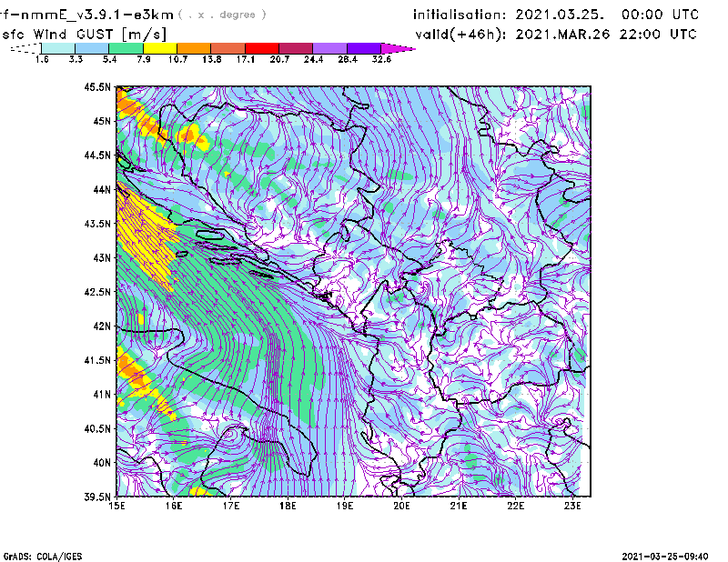This screenshot has height=562, width=728.
Task: Click the legend value 5.4
Action: tap(109, 59)
